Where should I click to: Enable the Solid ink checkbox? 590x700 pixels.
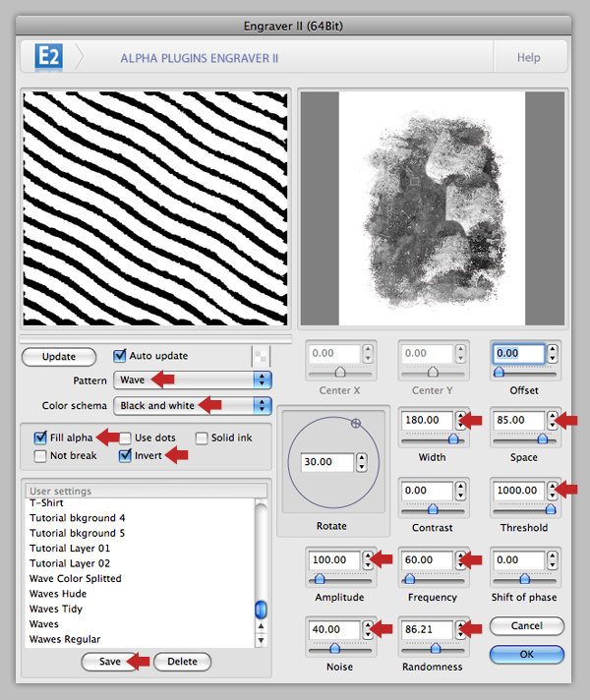[x=202, y=437]
